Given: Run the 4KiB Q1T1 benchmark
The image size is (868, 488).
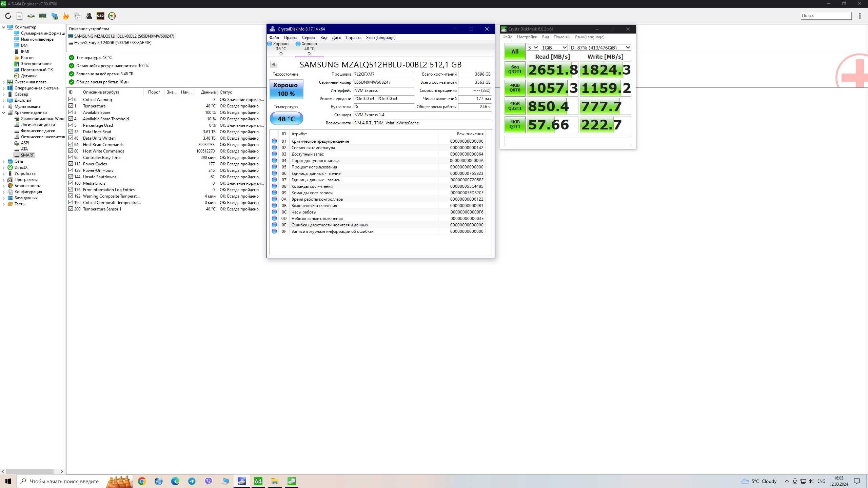Looking at the screenshot, I should tap(515, 124).
